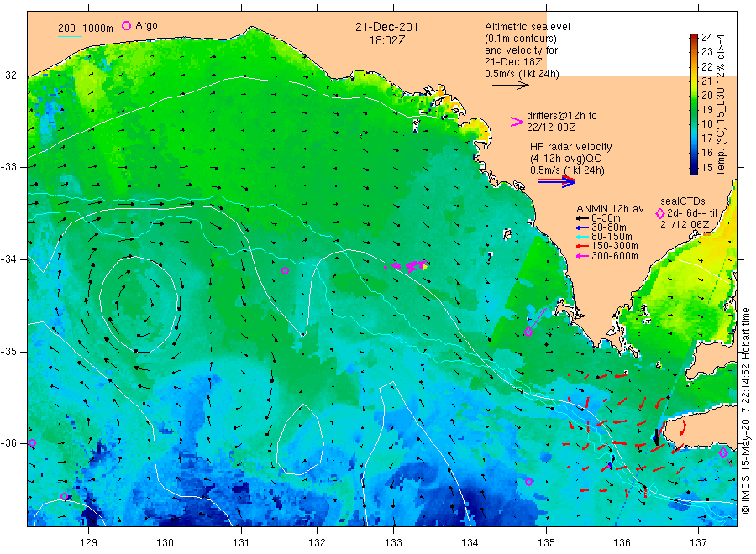The width and height of the screenshot is (756, 554).
Task: Click the Argo legend circle marker
Action: 126,25
